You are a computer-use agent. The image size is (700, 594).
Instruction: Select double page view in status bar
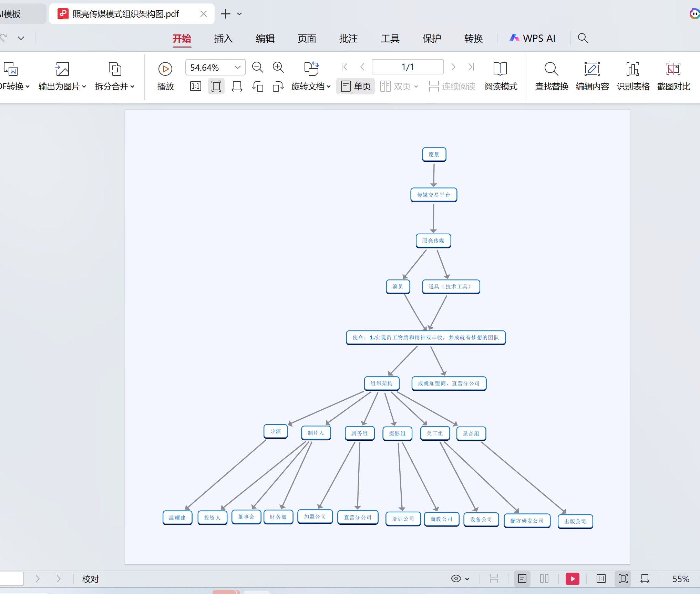(x=544, y=578)
